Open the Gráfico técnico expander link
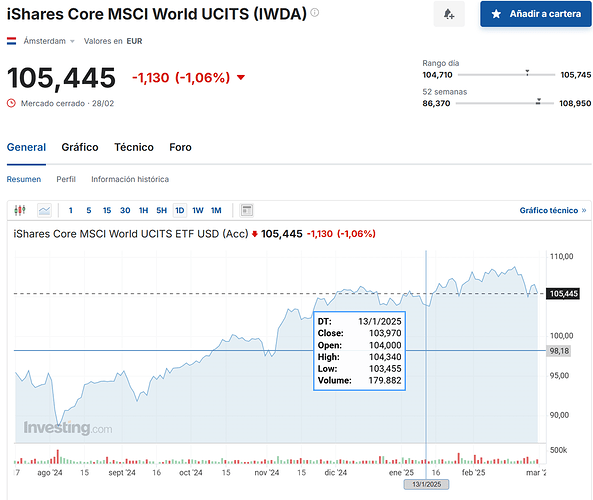The width and height of the screenshot is (593, 500). click(553, 210)
